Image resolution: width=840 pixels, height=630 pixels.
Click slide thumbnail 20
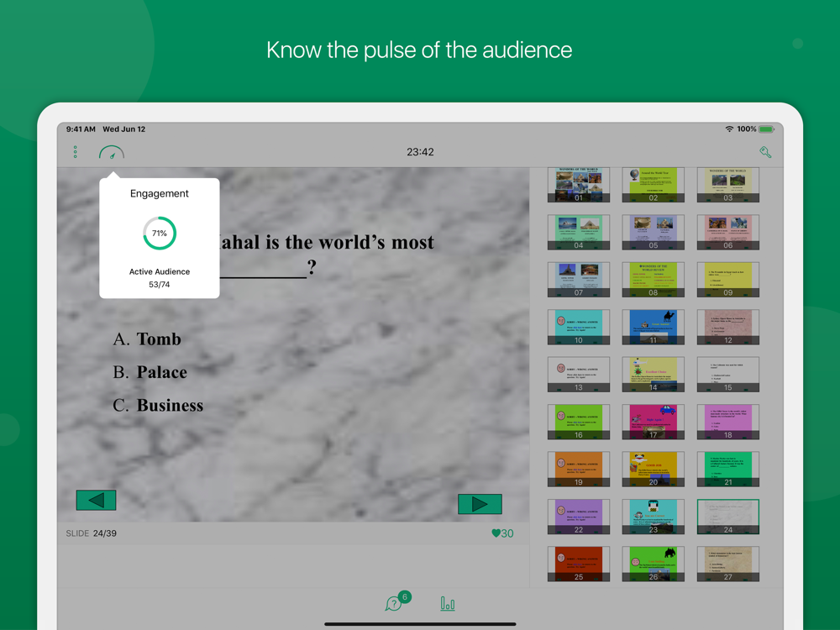[653, 470]
